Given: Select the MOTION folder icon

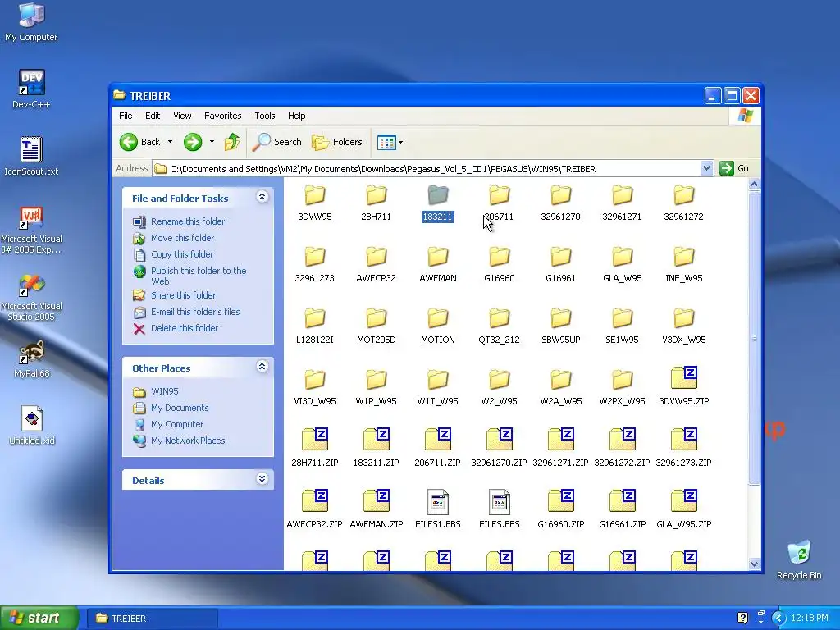Looking at the screenshot, I should coord(438,318).
